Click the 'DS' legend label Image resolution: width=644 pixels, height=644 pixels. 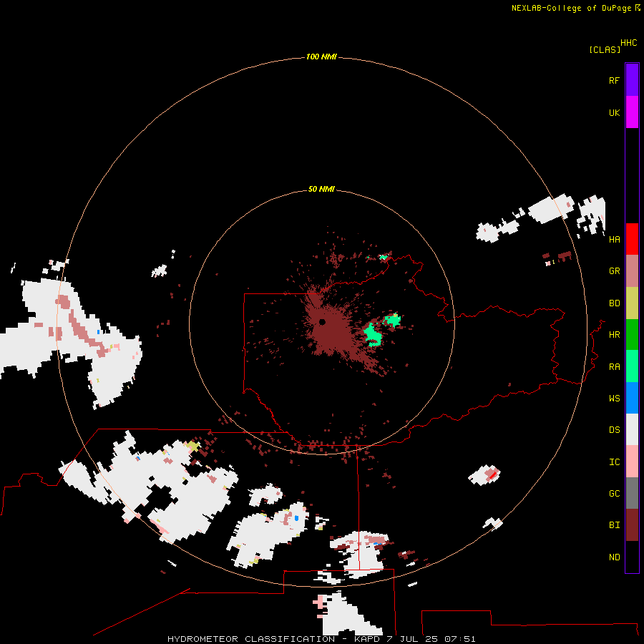(x=614, y=429)
